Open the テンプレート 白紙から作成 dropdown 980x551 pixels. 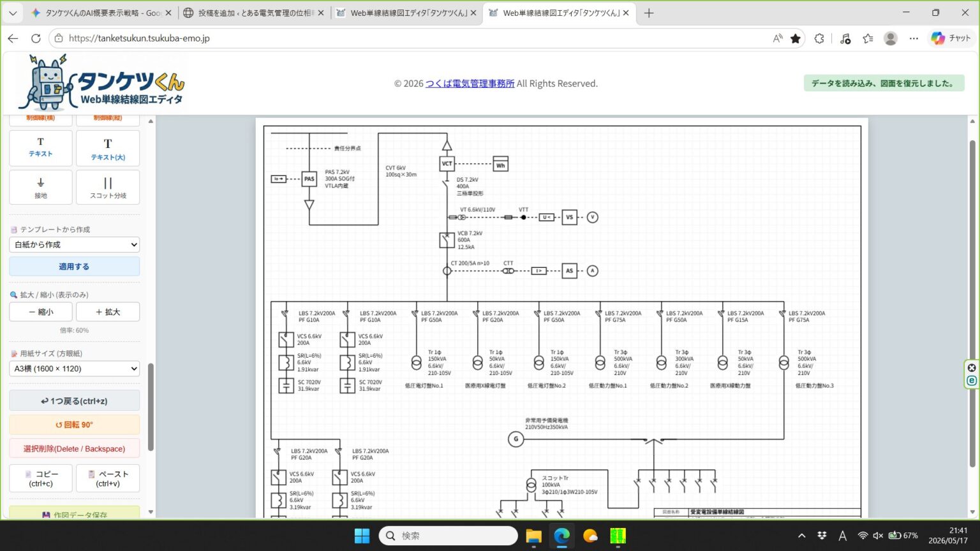(x=75, y=245)
